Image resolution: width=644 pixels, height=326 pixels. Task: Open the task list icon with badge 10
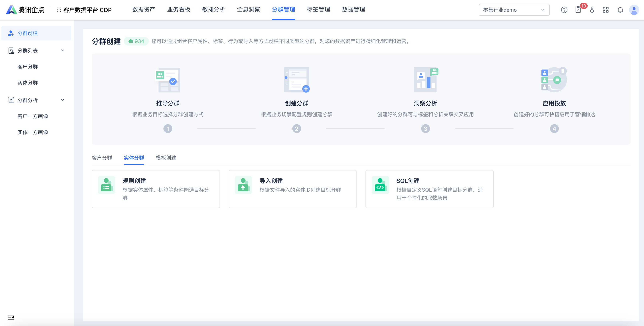(x=578, y=10)
